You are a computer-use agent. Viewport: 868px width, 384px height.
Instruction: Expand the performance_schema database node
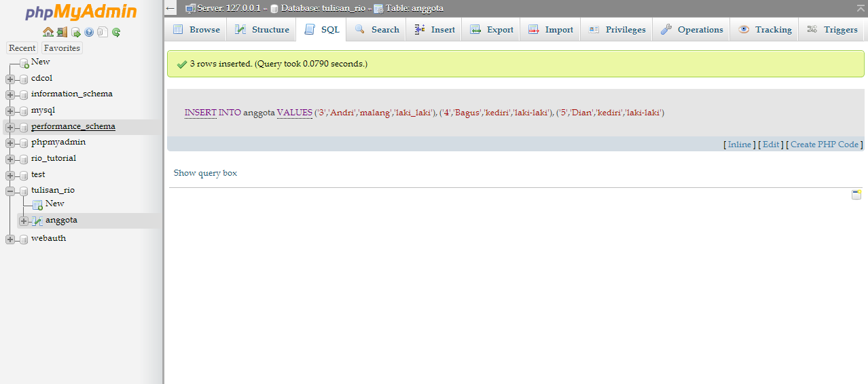tap(10, 127)
